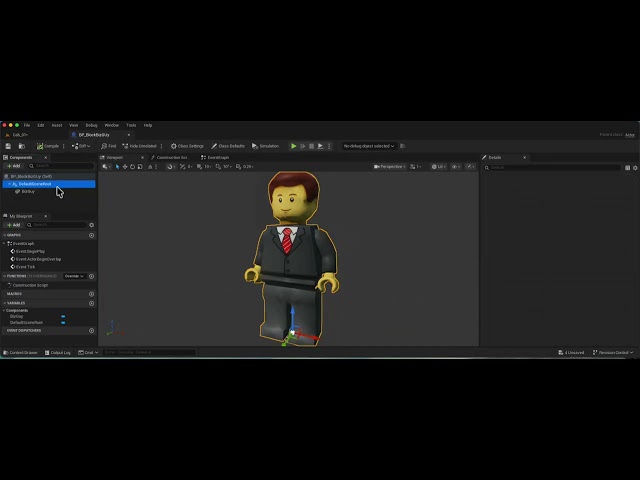Switch to the EventGraph tab
The image size is (640, 480).
(215, 158)
